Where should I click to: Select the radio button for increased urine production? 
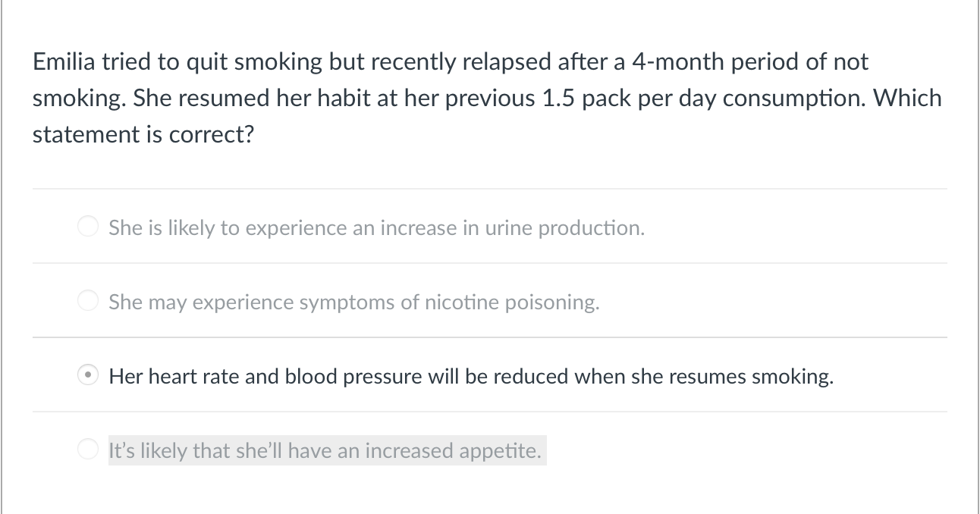pyautogui.click(x=89, y=227)
